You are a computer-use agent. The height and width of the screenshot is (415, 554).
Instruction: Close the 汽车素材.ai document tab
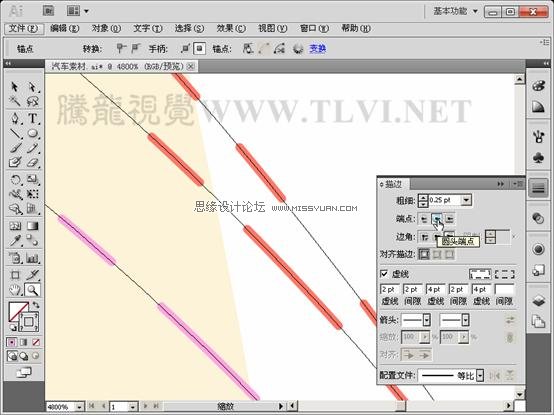[190, 66]
